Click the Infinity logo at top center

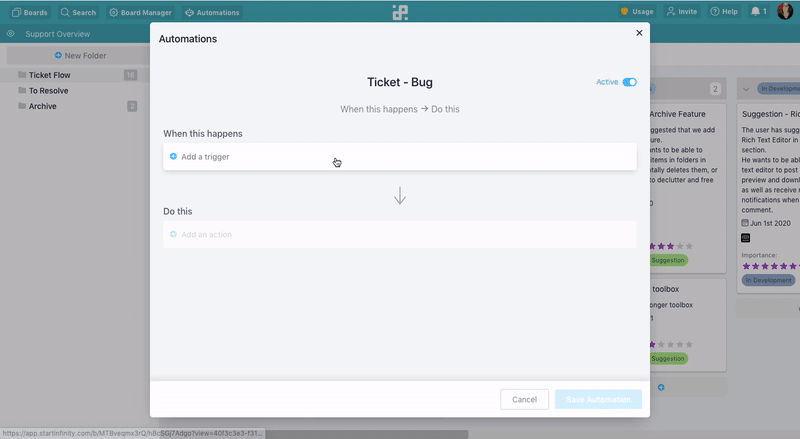tap(400, 13)
